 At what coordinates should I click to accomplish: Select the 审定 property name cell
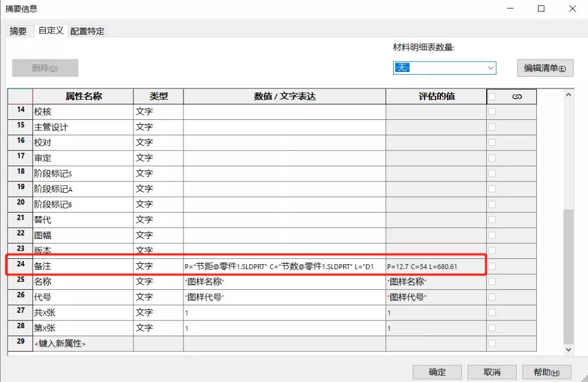[82, 157]
